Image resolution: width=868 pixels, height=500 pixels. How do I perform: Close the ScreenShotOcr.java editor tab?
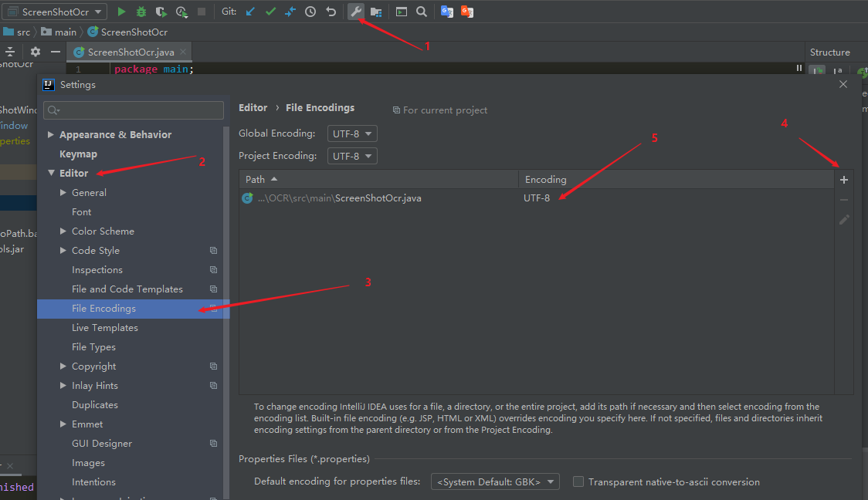coord(183,52)
